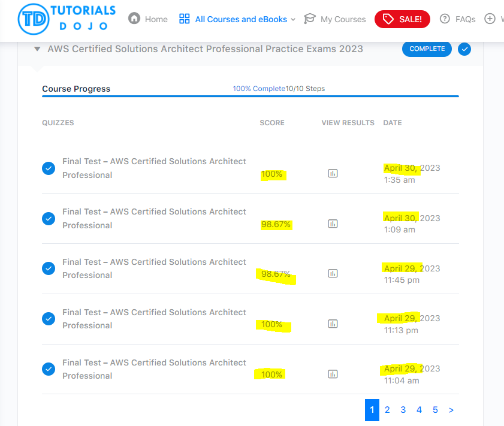The height and width of the screenshot is (426, 504).
Task: Open the FAQs menu item
Action: point(465,19)
